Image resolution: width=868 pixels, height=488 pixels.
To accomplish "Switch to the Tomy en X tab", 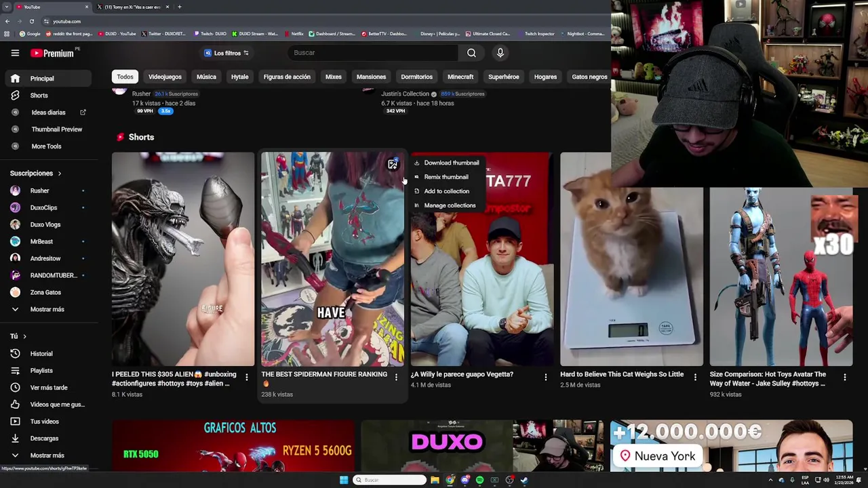I will coord(132,7).
